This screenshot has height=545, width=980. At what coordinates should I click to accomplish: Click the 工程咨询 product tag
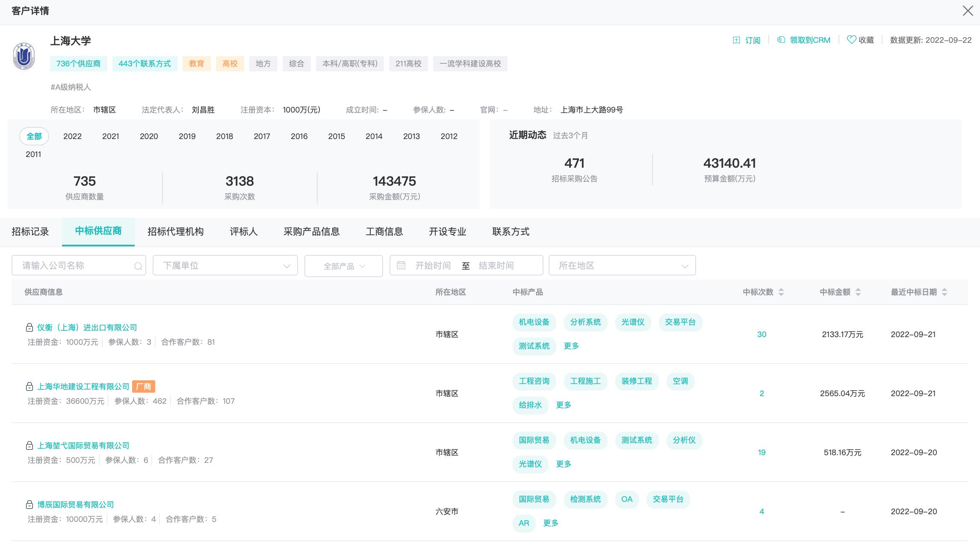pyautogui.click(x=534, y=381)
